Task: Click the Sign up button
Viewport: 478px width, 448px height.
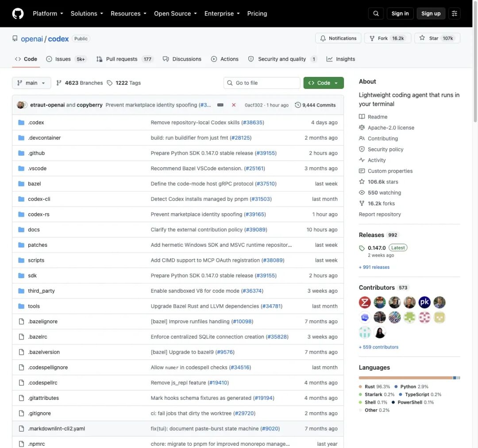Action: pos(431,13)
